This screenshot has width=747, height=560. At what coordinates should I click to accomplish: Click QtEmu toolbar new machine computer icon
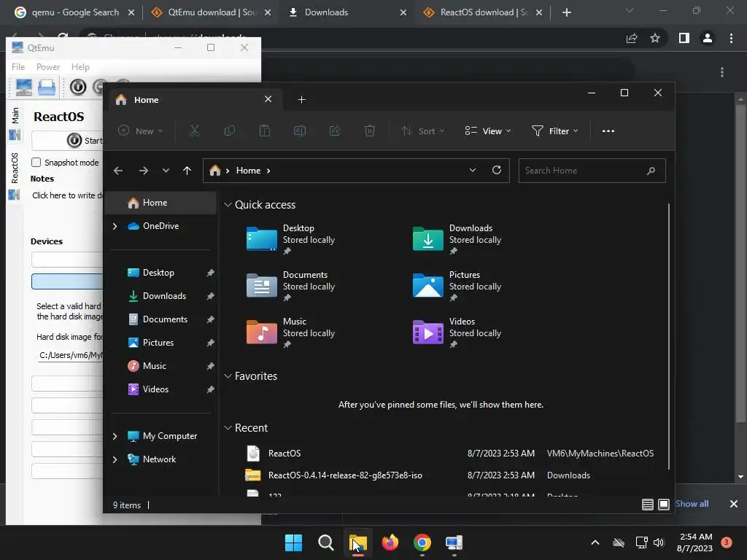pyautogui.click(x=24, y=87)
